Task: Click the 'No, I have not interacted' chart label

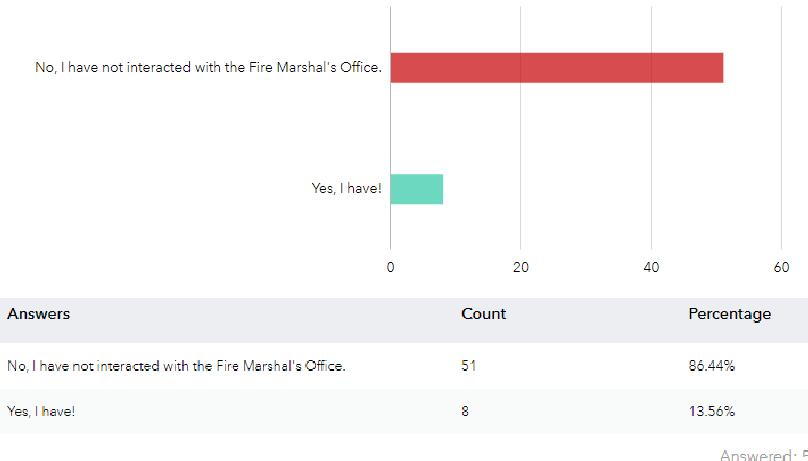Action: point(208,68)
